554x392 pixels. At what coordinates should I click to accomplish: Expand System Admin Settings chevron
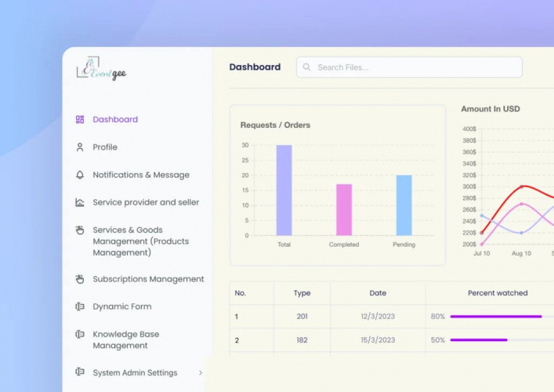click(x=201, y=372)
